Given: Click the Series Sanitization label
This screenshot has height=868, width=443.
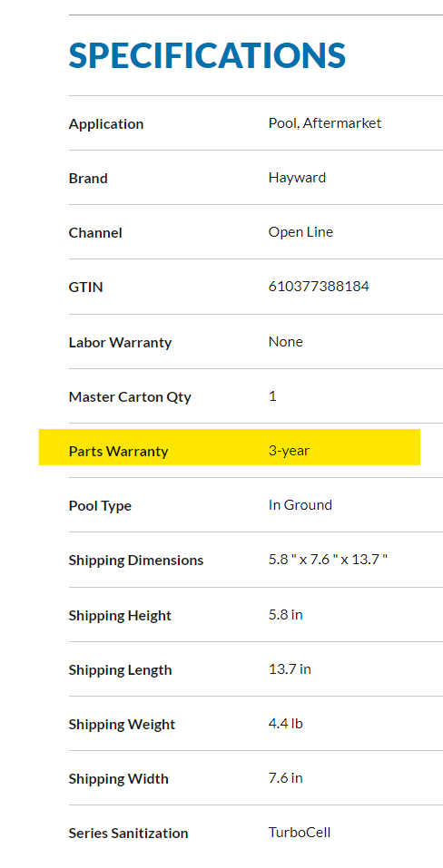Looking at the screenshot, I should tap(129, 834).
